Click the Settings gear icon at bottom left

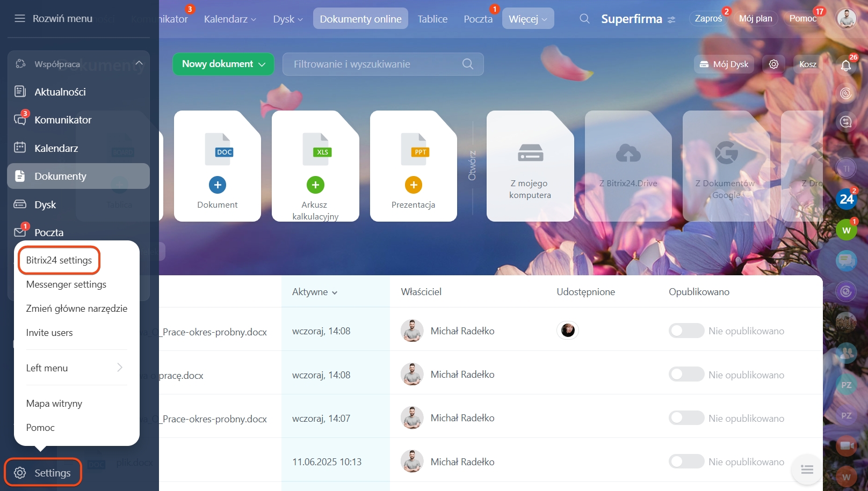click(20, 473)
